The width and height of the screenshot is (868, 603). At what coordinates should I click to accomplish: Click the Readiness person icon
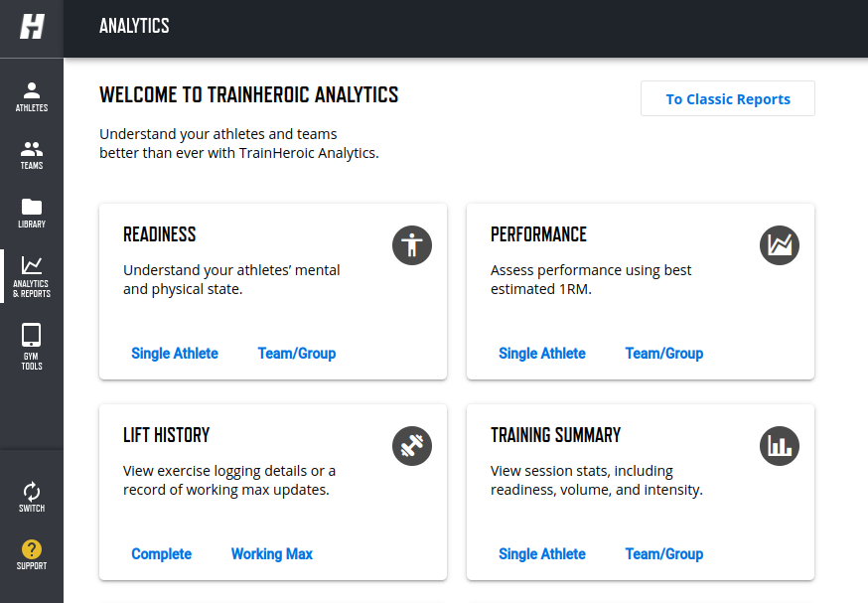point(412,245)
